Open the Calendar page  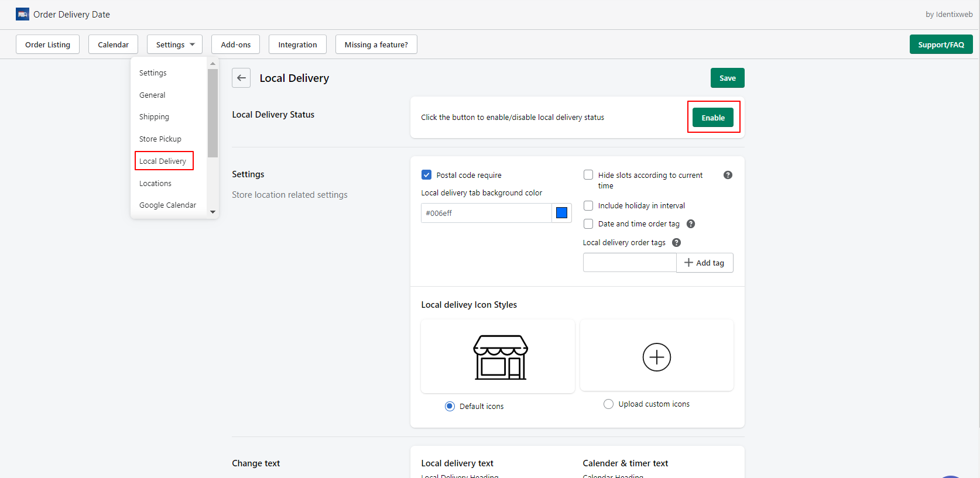113,44
